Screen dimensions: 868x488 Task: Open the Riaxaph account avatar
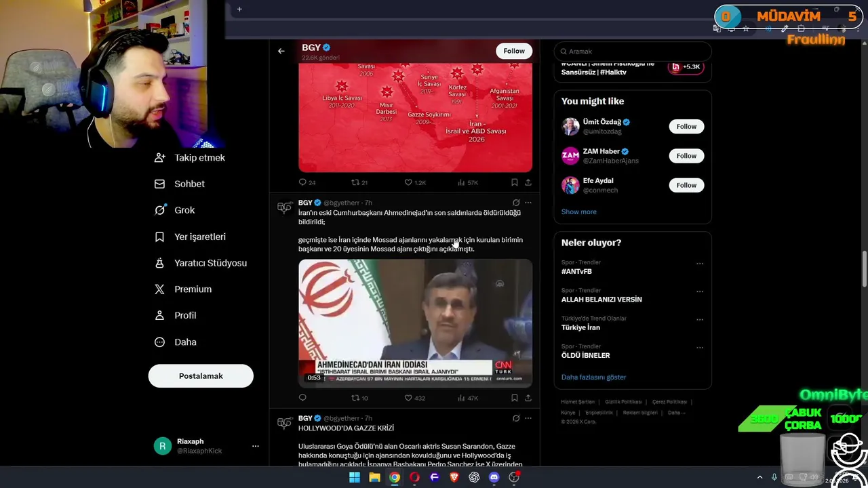pos(162,446)
